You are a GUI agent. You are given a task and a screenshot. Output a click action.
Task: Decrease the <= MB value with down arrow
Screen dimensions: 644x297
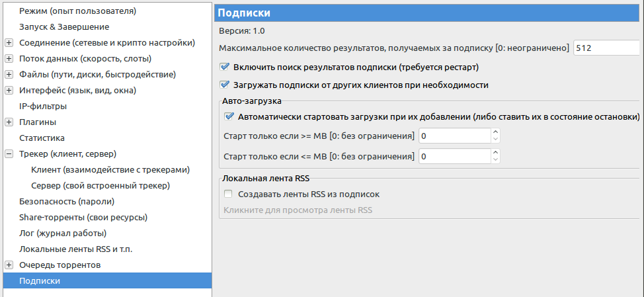(496, 160)
